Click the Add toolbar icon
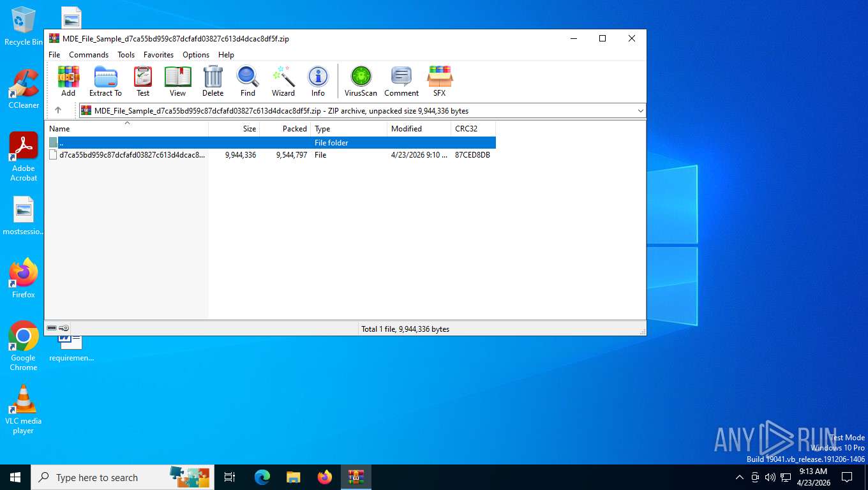 pyautogui.click(x=68, y=81)
